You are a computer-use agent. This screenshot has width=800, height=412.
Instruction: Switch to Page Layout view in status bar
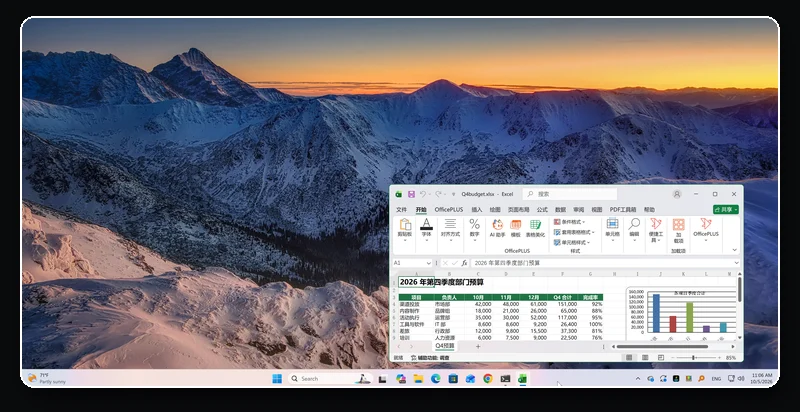(645, 358)
